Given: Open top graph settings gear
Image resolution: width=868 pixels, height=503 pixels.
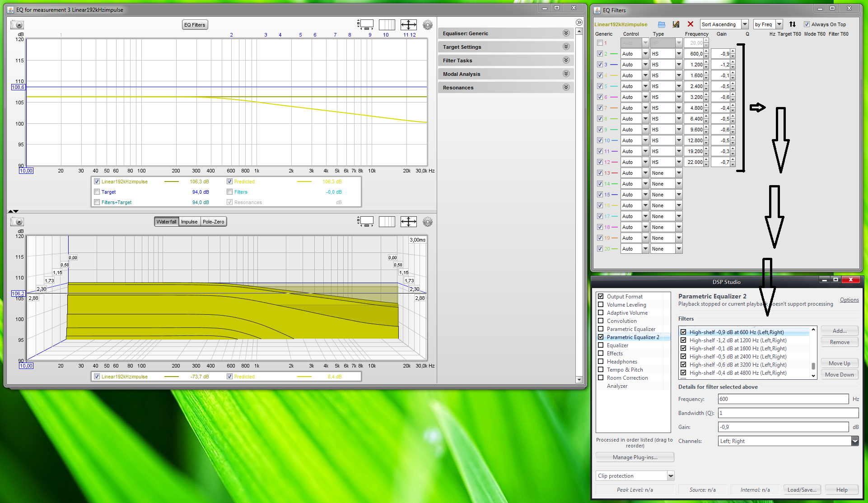Looking at the screenshot, I should (x=428, y=25).
